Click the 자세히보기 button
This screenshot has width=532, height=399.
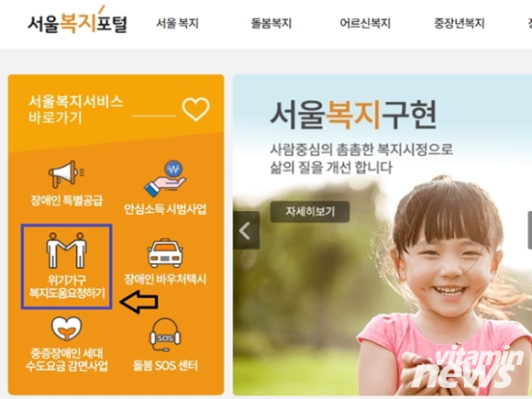[310, 212]
